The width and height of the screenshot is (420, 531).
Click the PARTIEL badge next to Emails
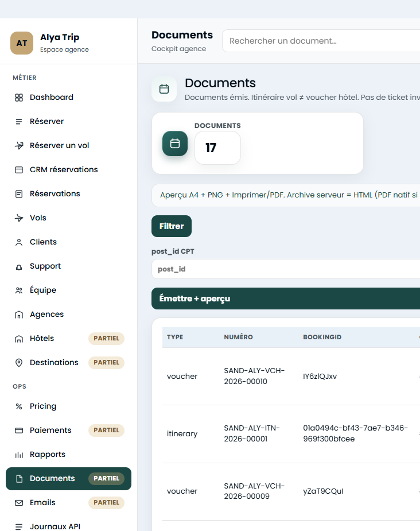[106, 502]
